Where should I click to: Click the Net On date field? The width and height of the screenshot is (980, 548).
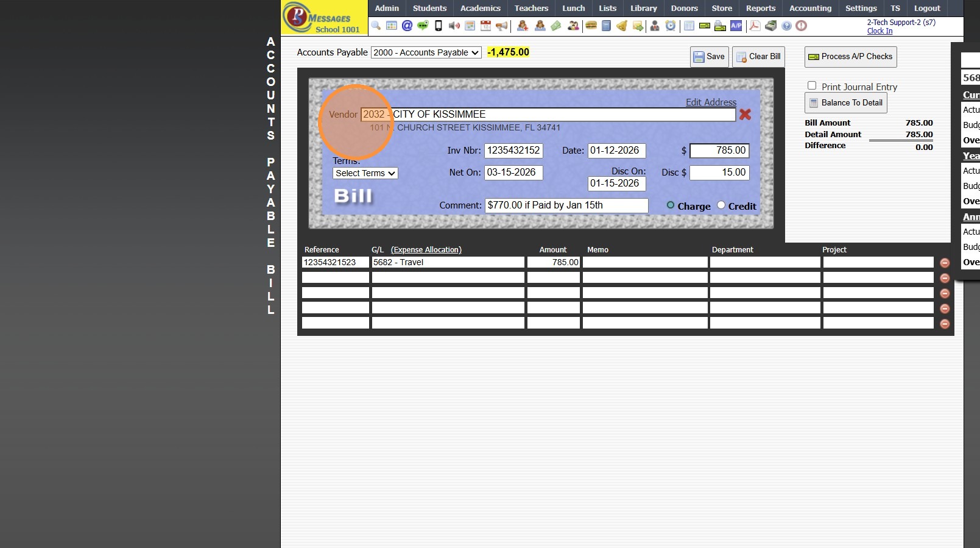click(x=513, y=173)
